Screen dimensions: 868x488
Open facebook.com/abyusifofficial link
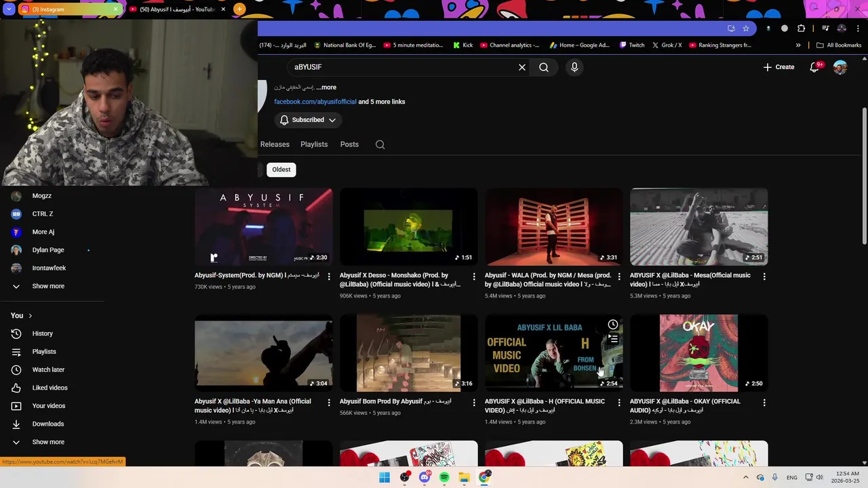(315, 102)
